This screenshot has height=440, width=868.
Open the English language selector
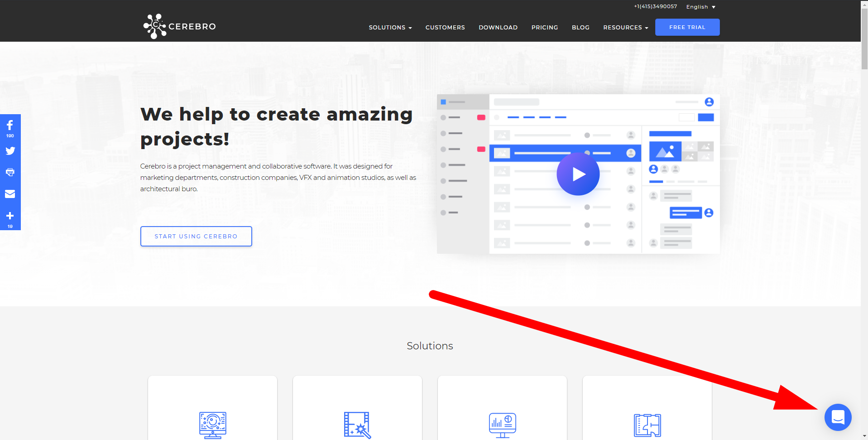[701, 7]
